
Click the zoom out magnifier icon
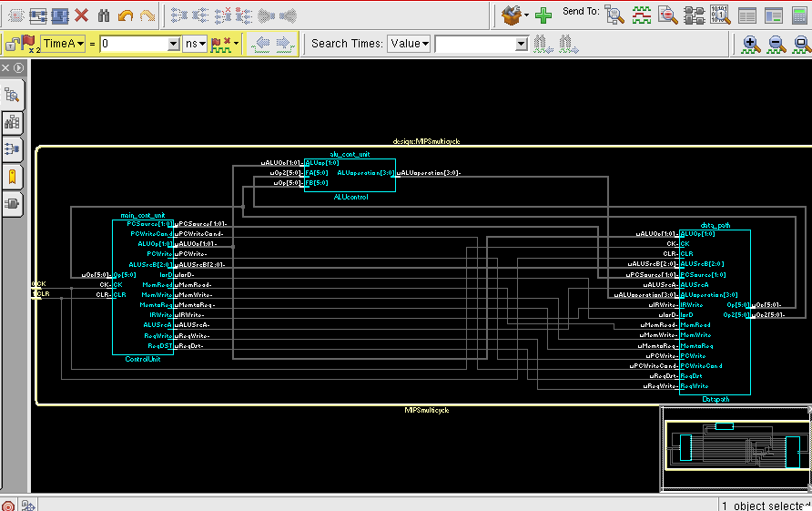(x=776, y=44)
